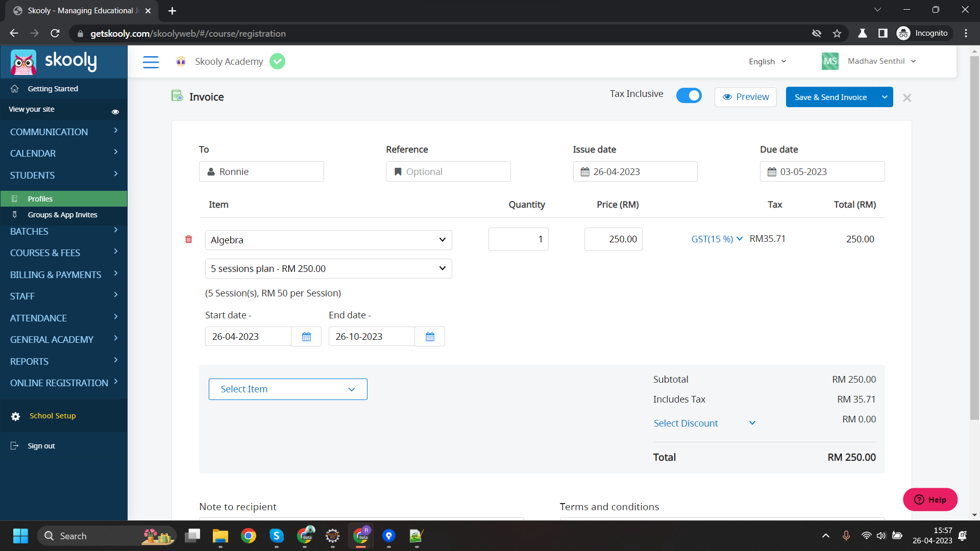Open the Chrome three-dot menu
Screen dimensions: 980x551
(966, 33)
